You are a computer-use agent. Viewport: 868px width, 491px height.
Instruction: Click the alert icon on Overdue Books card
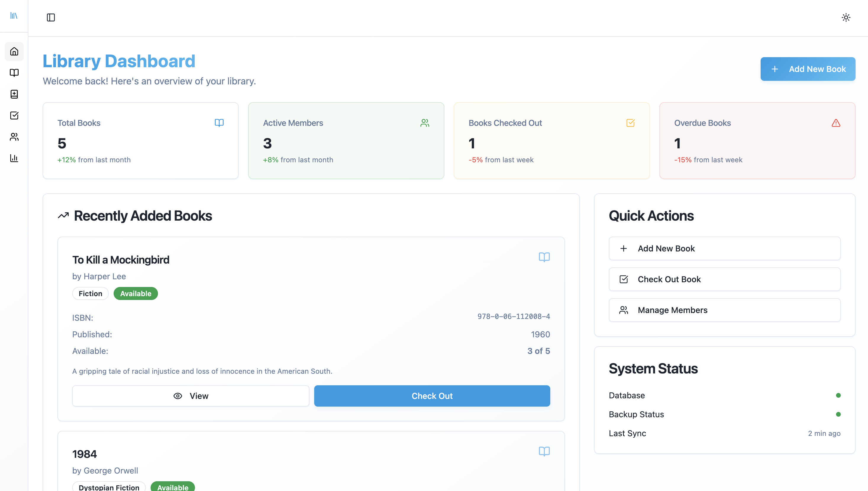(x=836, y=123)
